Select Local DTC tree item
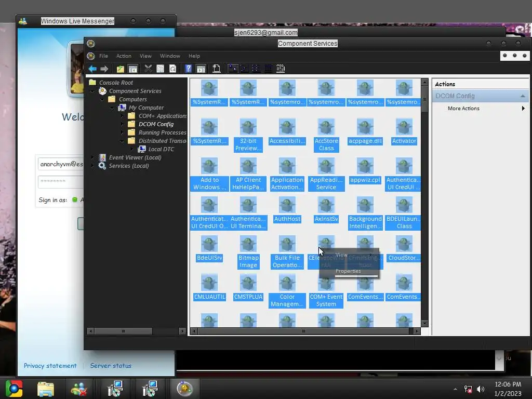Viewport: 532px width, 399px height. (x=161, y=149)
